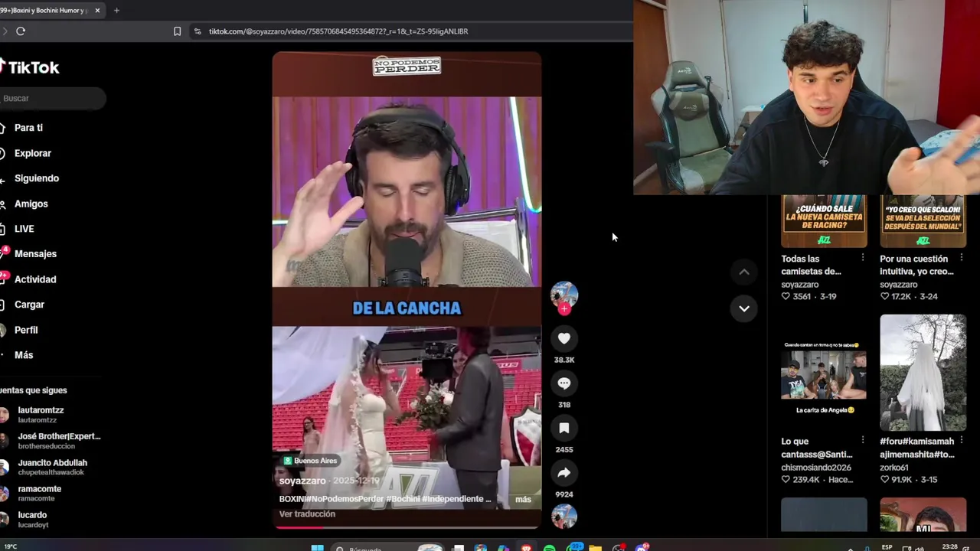The height and width of the screenshot is (551, 980).
Task: Seek using the red video progress bar
Action: pos(407,527)
